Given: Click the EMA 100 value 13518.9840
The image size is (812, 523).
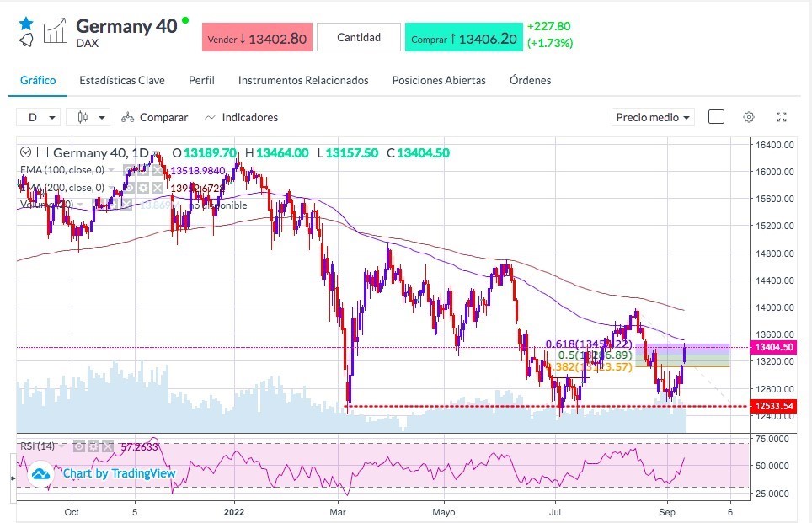Looking at the screenshot, I should click(198, 170).
